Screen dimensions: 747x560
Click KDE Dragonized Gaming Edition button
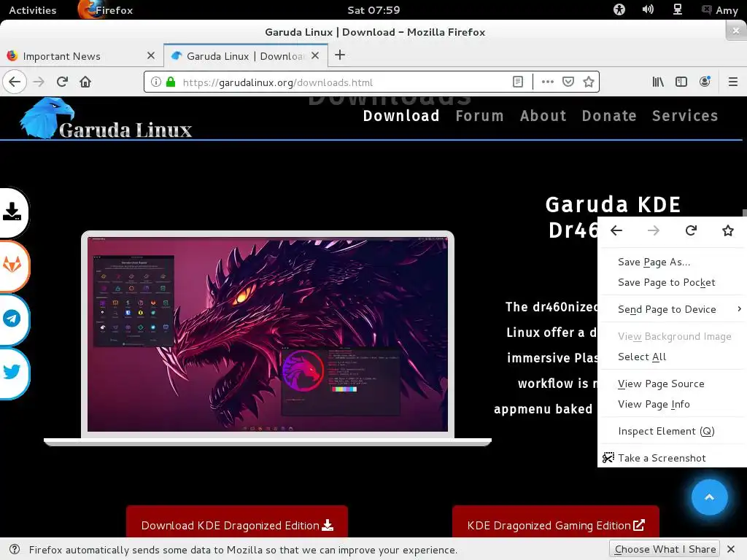pos(555,522)
